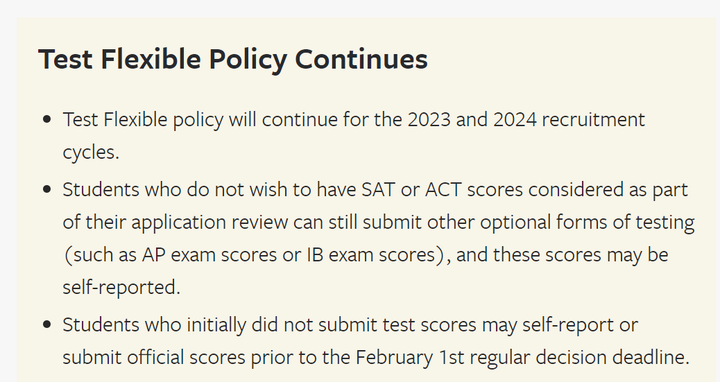720x382 pixels.
Task: Click the word recruitment in first bullet
Action: pos(593,120)
